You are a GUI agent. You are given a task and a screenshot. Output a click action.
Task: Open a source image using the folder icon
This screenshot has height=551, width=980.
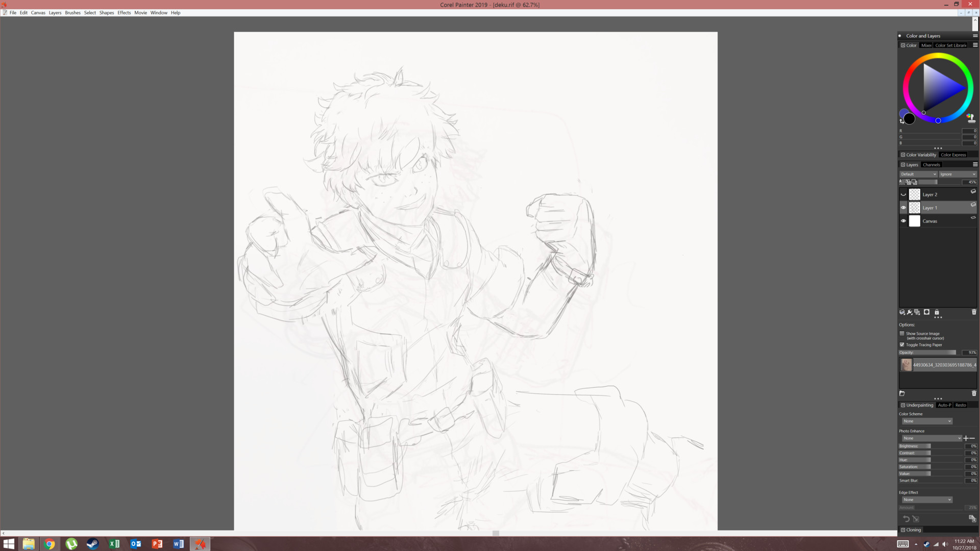(x=902, y=393)
